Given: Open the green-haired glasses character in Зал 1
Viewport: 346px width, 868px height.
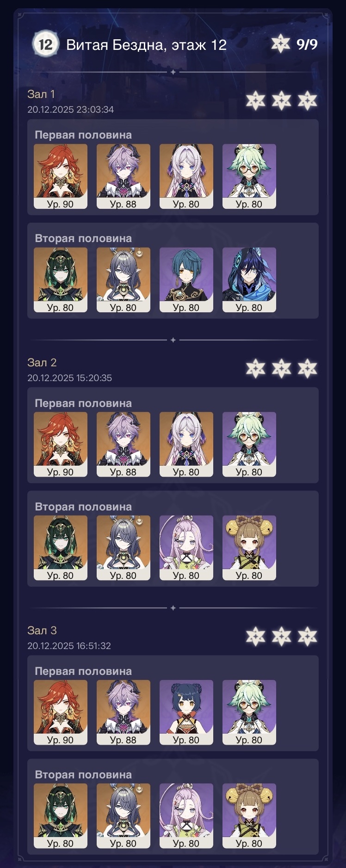Looking at the screenshot, I should [249, 176].
